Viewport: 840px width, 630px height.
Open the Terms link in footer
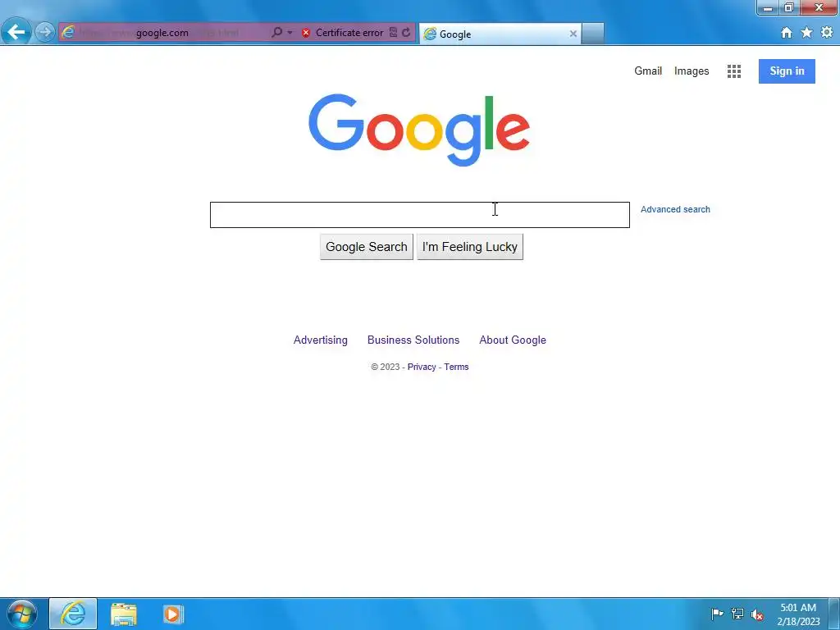(456, 367)
